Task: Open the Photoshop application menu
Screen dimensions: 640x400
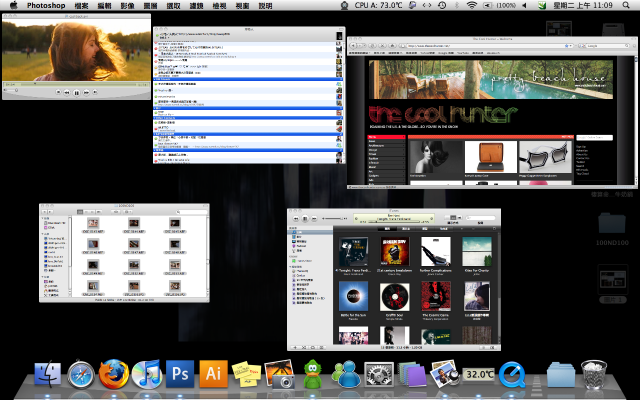Action: [x=48, y=6]
